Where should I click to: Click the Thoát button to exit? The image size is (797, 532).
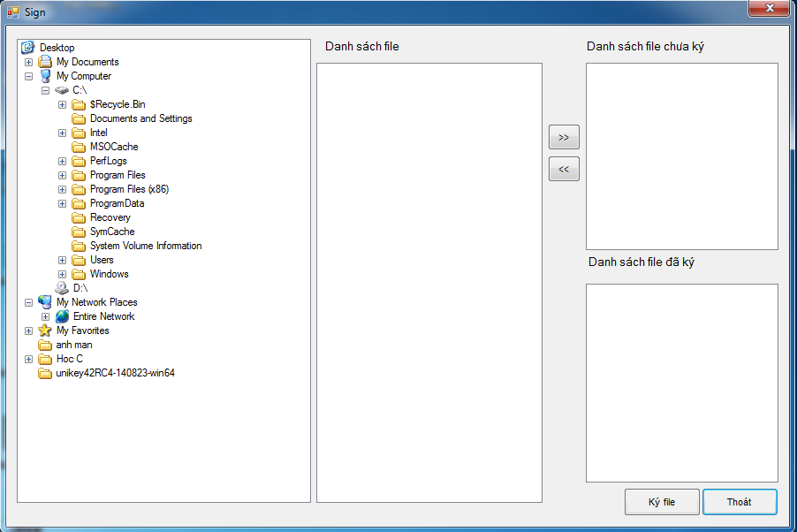[740, 502]
